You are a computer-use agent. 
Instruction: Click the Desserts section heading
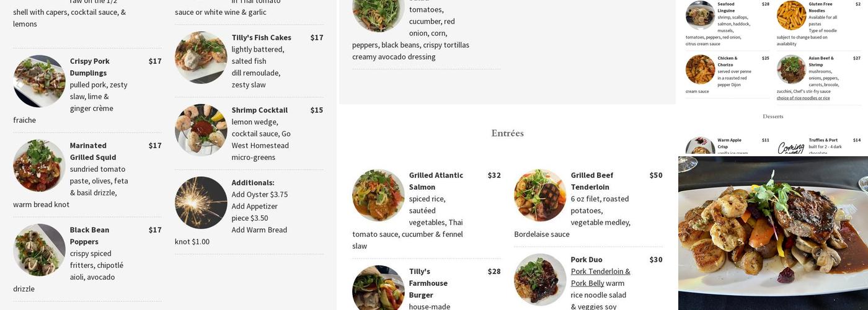[x=773, y=117]
